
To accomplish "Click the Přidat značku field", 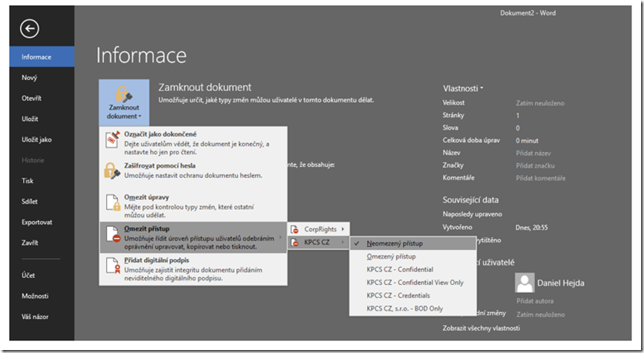I will (535, 166).
